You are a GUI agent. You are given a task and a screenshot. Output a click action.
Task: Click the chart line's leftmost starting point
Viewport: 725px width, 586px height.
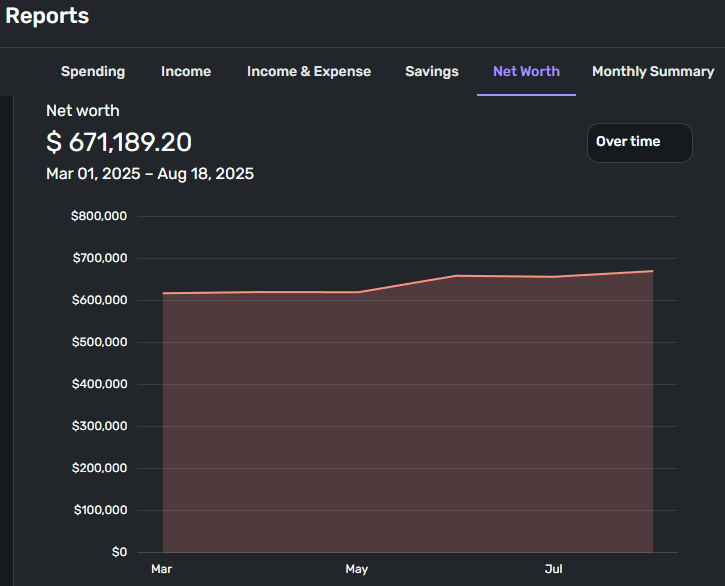163,293
